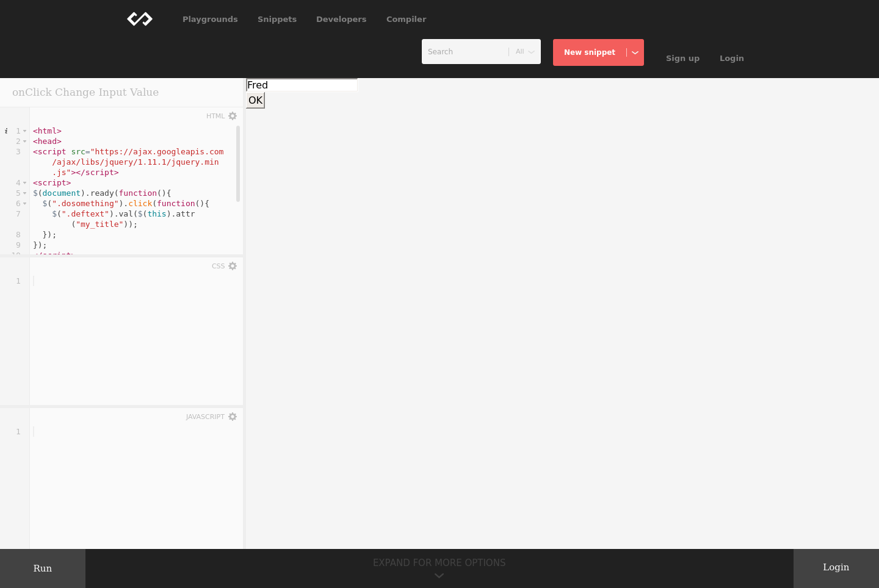Click the New snippet button
The width and height of the screenshot is (879, 588).
tap(590, 52)
